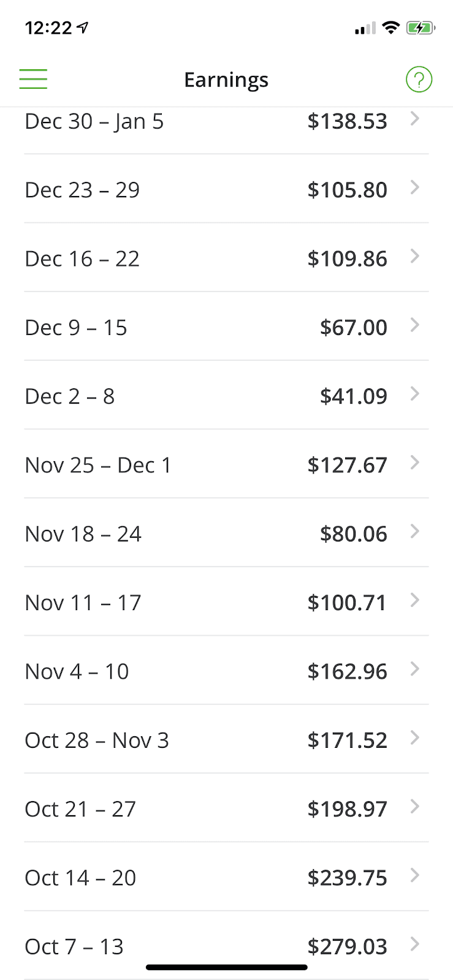Viewport: 453px width, 980px height.
Task: Select the Dec 2 – 8 earnings row
Action: coord(226,395)
